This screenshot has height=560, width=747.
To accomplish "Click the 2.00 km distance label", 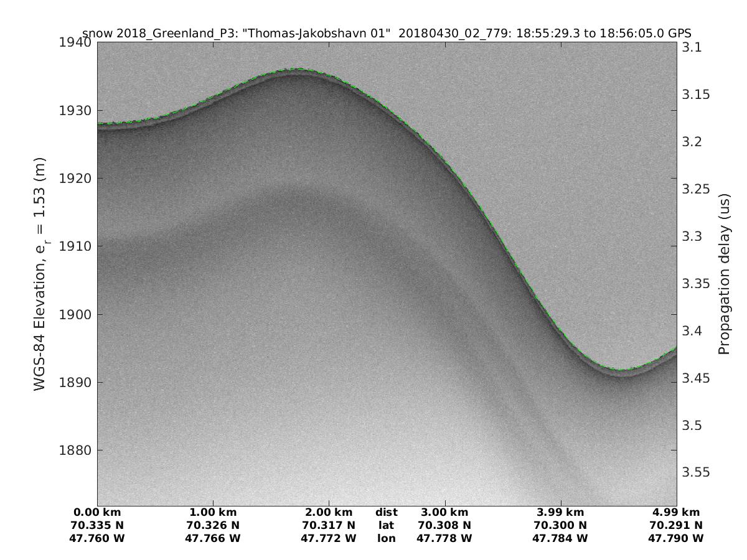I will tap(329, 513).
